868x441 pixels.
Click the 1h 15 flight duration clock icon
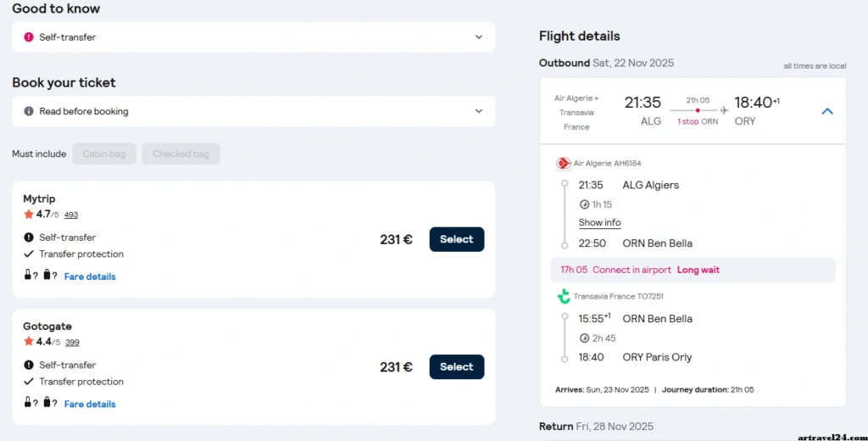point(584,204)
